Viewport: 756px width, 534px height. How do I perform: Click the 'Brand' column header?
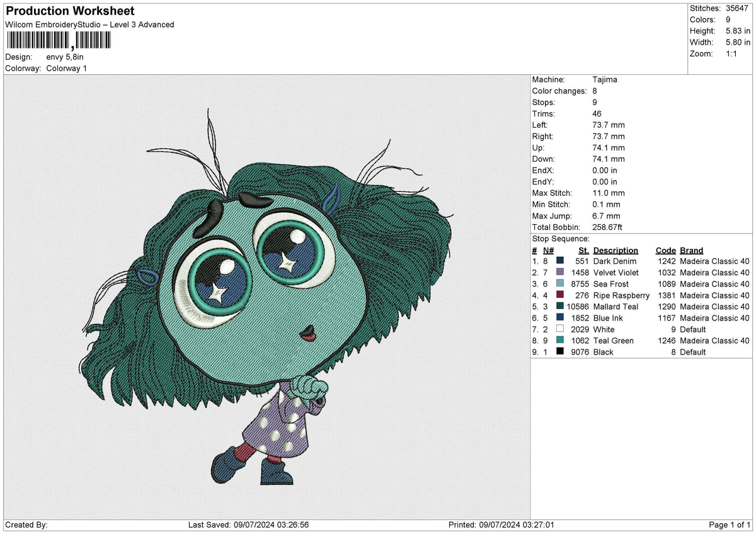pos(692,250)
